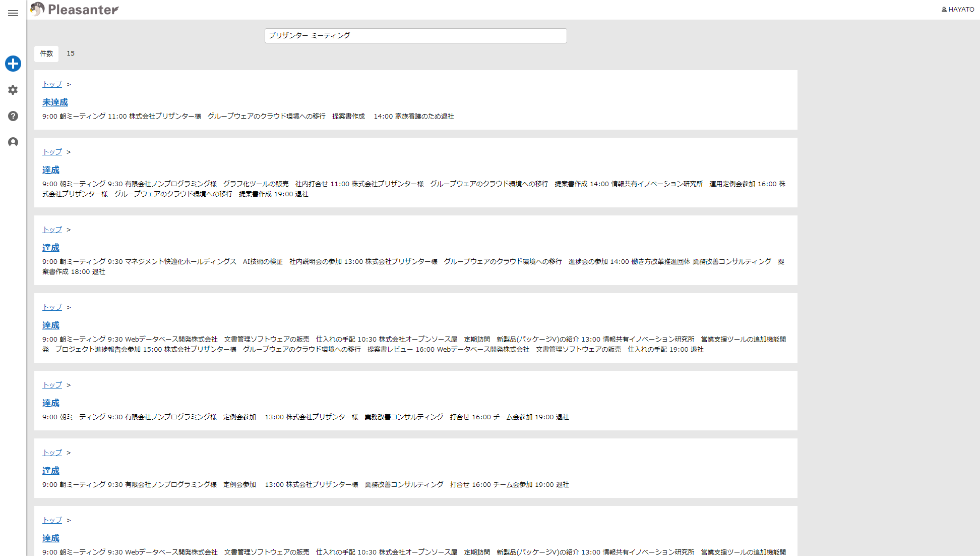Click the summary text mentioning グラフ化ツールの販売
This screenshot has height=556, width=980.
click(413, 189)
